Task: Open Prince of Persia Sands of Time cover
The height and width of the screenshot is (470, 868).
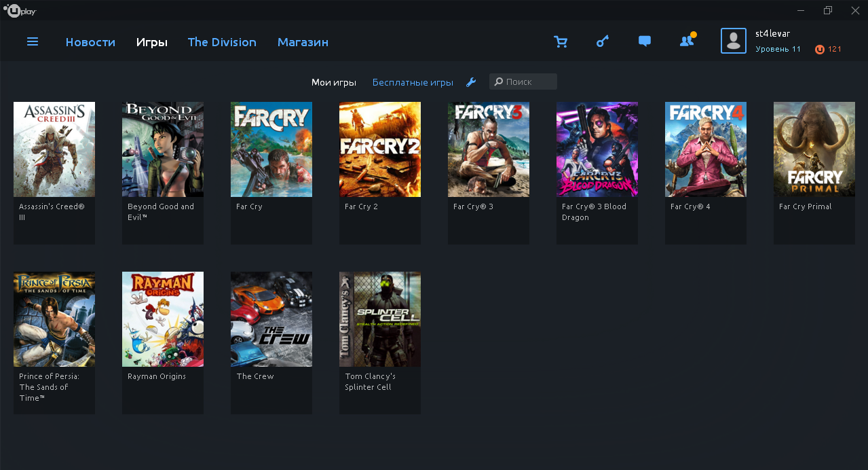Action: pos(54,319)
